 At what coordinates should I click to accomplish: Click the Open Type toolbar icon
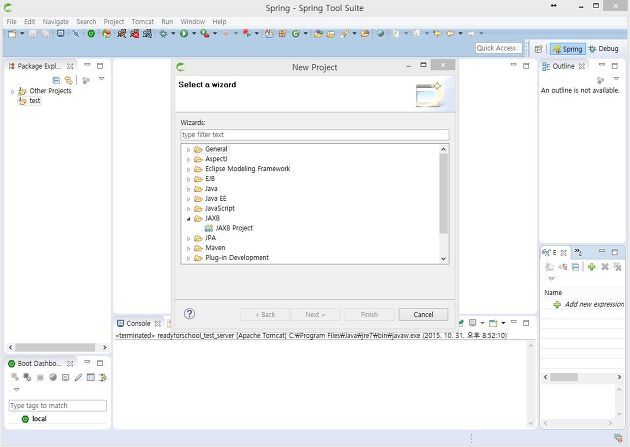[x=318, y=34]
